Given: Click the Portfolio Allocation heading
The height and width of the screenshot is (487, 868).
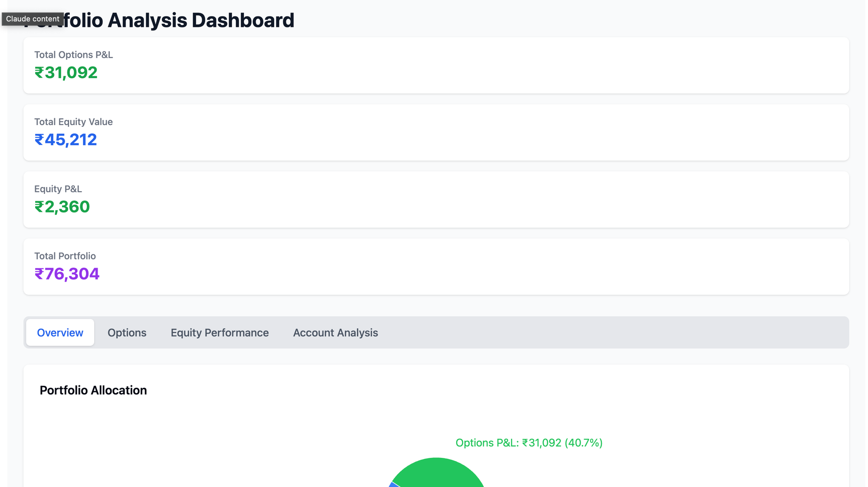Looking at the screenshot, I should click(x=93, y=391).
